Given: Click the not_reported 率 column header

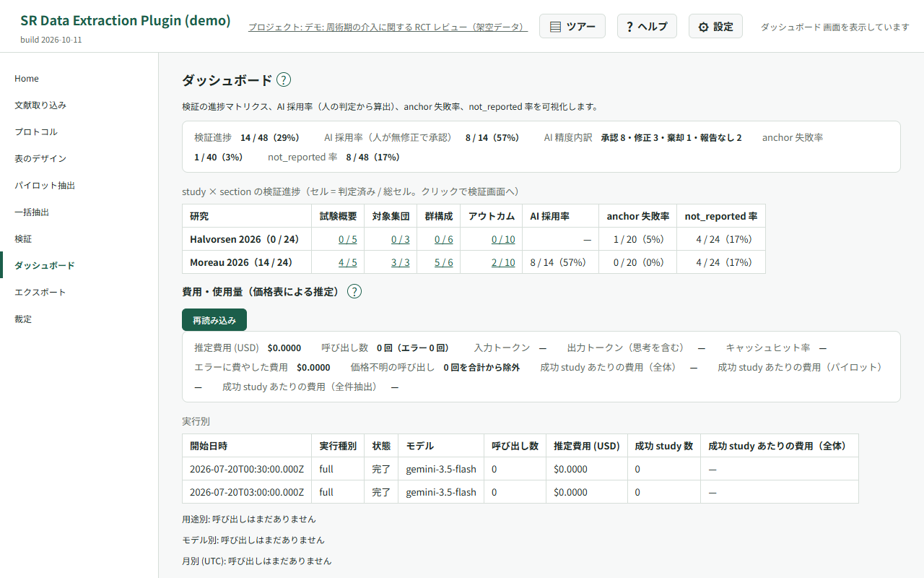Looking at the screenshot, I should coord(721,216).
